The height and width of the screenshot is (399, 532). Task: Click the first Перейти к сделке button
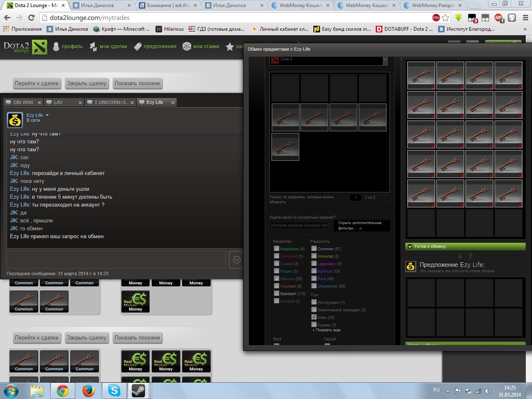pos(37,84)
